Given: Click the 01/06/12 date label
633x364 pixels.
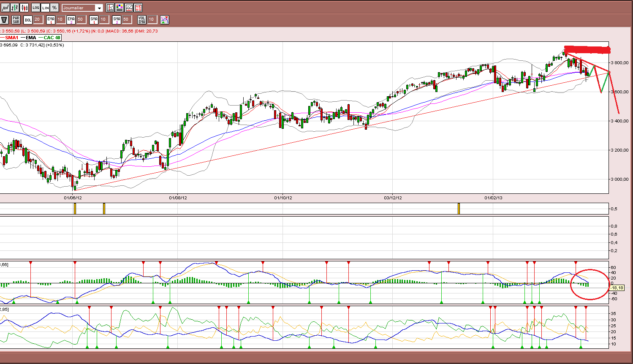Looking at the screenshot, I should [73, 197].
